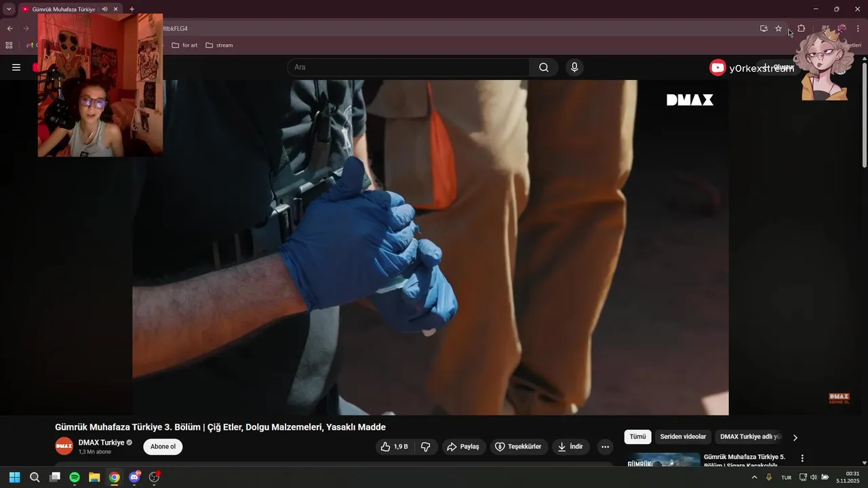
Task: Show more filter chips with right arrow
Action: click(795, 438)
